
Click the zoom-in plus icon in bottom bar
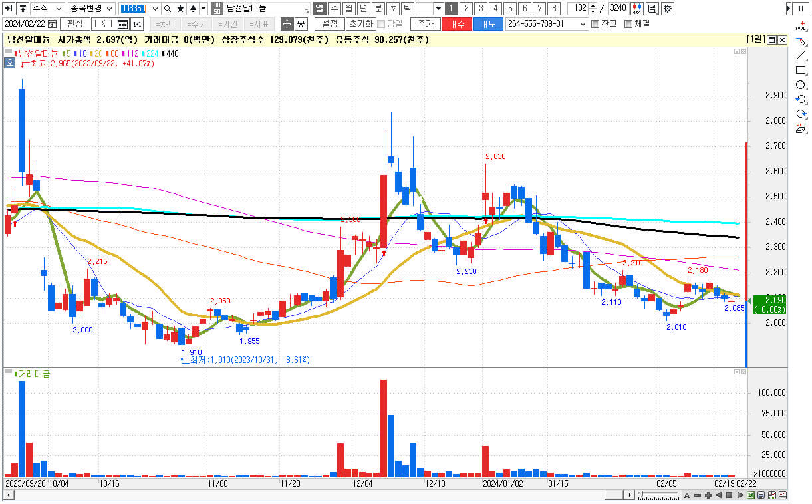click(708, 495)
